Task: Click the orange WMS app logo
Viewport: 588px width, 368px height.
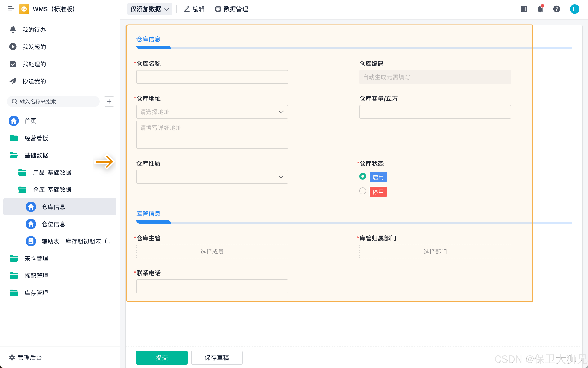Action: [x=24, y=9]
